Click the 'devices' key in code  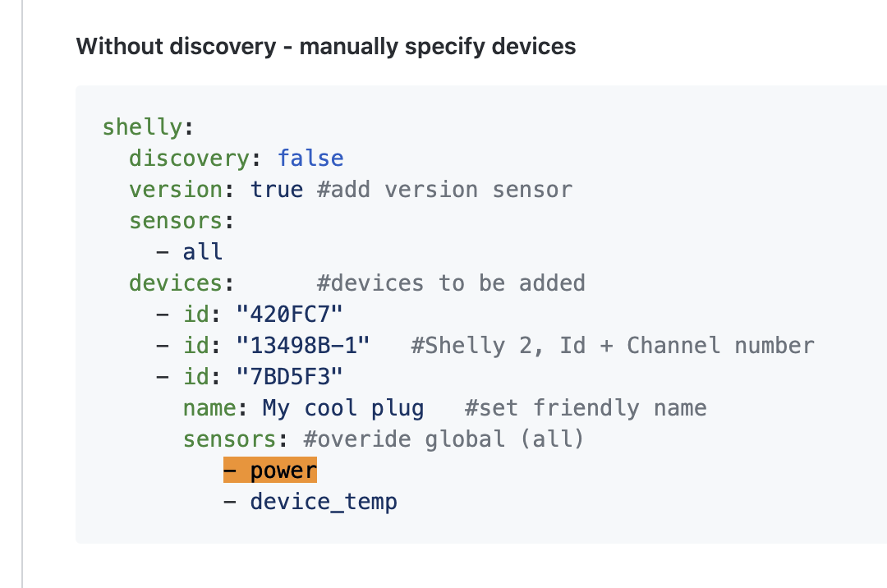click(x=176, y=283)
